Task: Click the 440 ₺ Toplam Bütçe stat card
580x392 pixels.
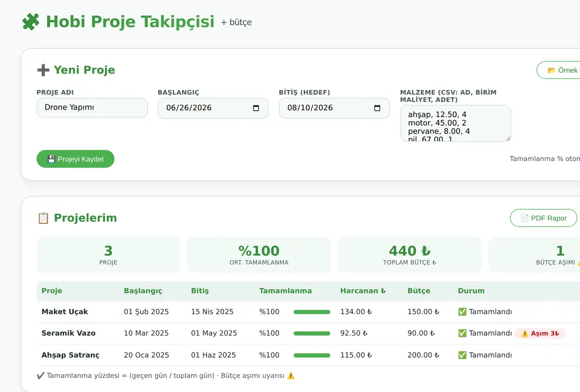Action: (410, 255)
